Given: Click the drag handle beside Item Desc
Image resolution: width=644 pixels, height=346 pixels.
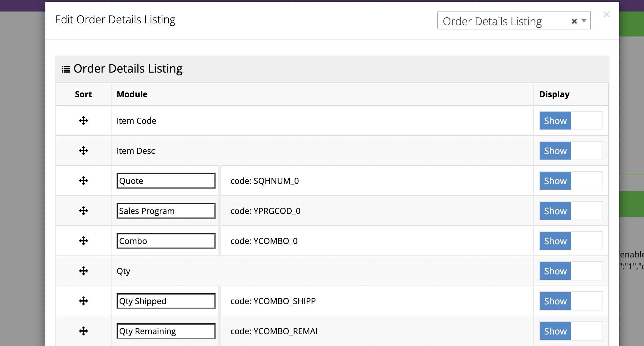Looking at the screenshot, I should pyautogui.click(x=83, y=151).
